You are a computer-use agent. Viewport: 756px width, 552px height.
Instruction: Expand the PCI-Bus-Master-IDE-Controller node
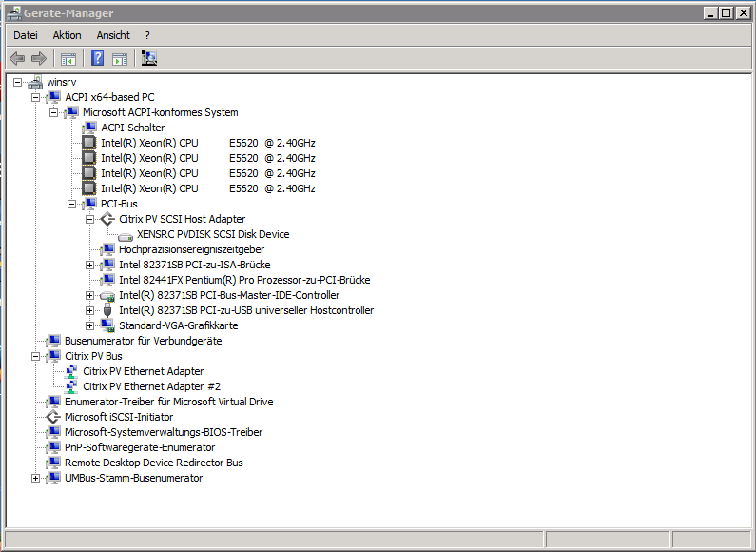coord(89,295)
